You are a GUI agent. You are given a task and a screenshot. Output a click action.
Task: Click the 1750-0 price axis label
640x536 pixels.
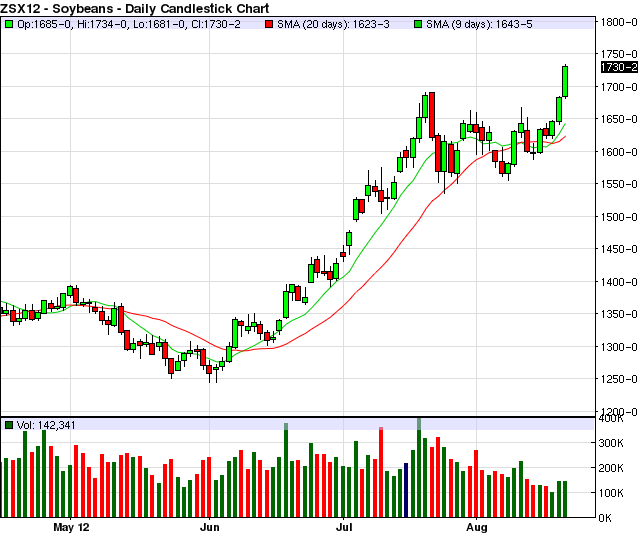[619, 54]
